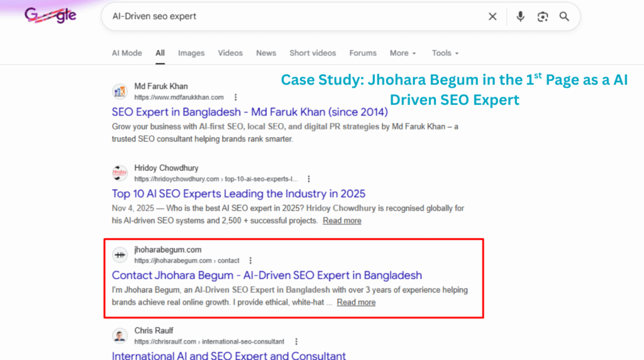Screen dimensions: 644x360
Task: Open search by image camera icon
Action: 543,16
